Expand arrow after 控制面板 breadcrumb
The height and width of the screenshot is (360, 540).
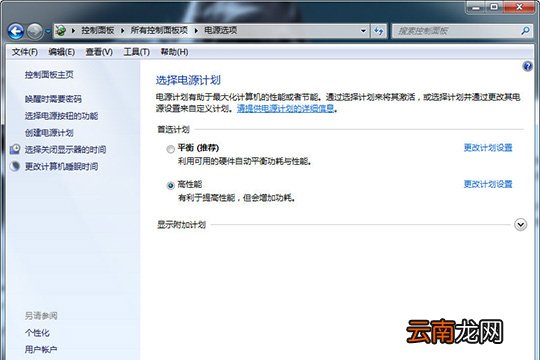coord(122,31)
